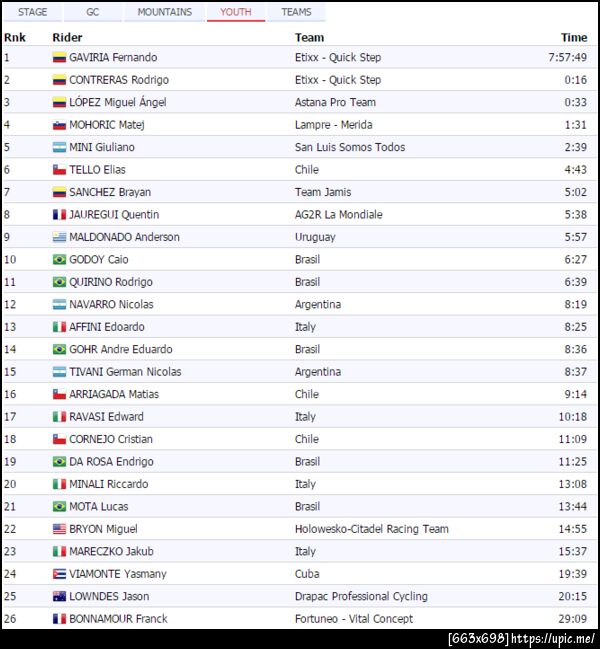This screenshot has width=600, height=649.
Task: Click the Slovenian flag next to MOHORIC Matej
Action: pyautogui.click(x=59, y=125)
